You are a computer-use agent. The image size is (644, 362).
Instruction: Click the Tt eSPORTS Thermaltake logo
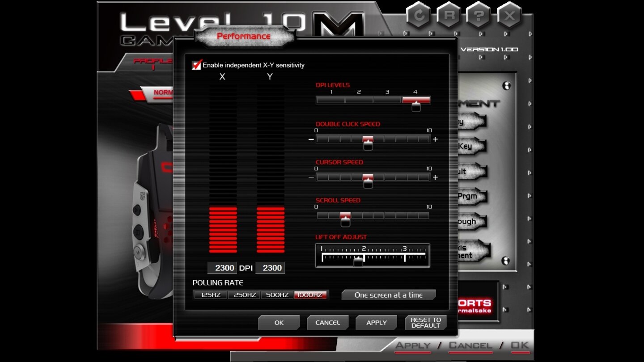tap(476, 306)
